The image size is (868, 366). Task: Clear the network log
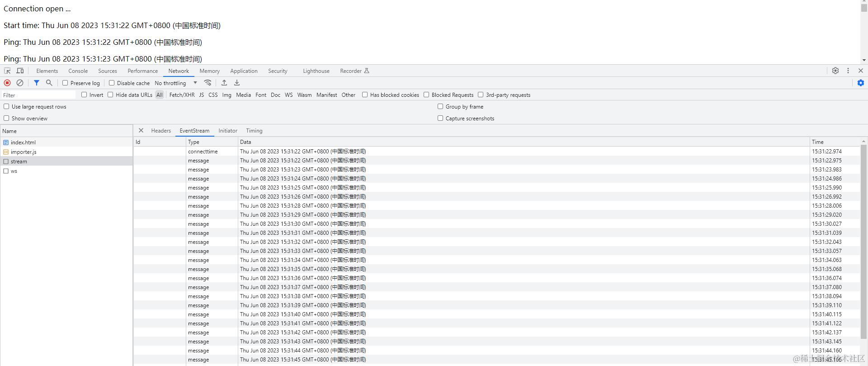click(x=20, y=83)
